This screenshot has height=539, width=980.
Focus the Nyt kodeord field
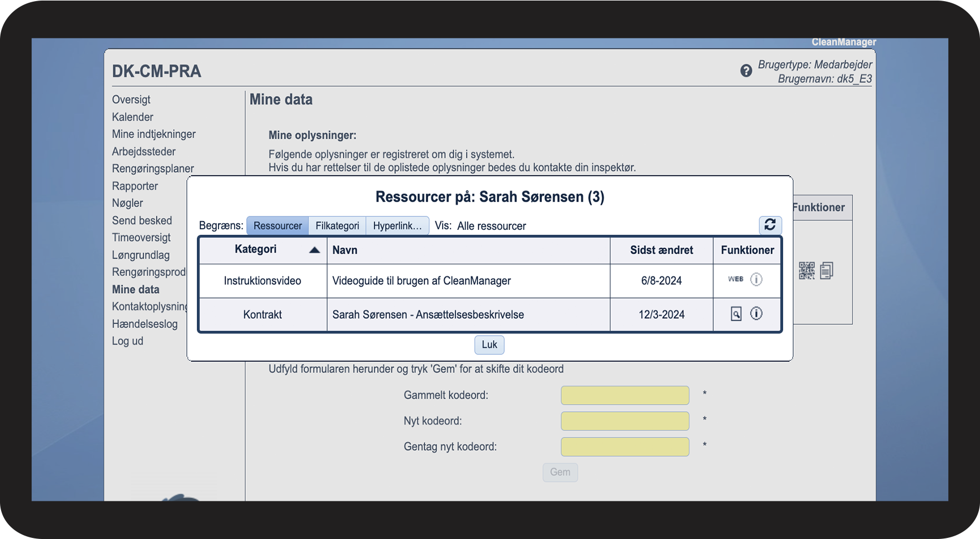point(624,421)
